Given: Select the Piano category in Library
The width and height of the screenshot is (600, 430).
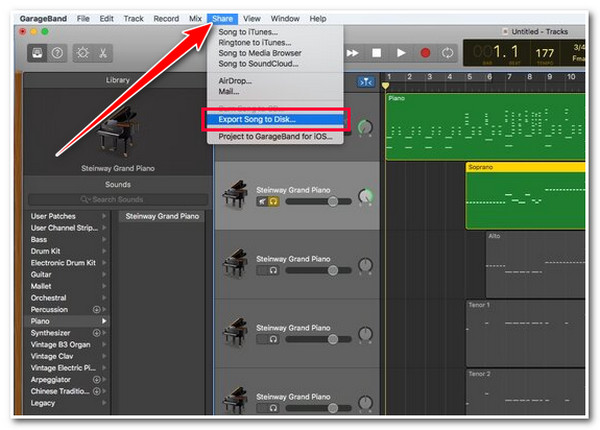Looking at the screenshot, I should point(67,321).
